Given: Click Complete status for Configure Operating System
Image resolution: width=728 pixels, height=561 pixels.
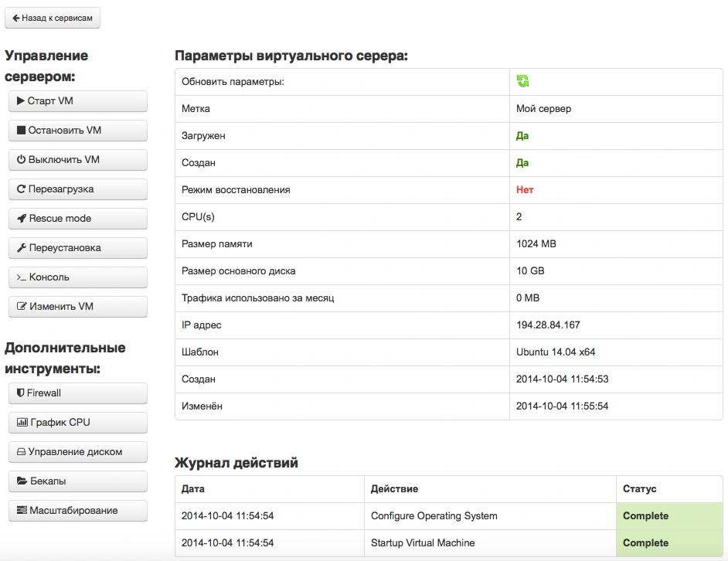Looking at the screenshot, I should point(645,516).
